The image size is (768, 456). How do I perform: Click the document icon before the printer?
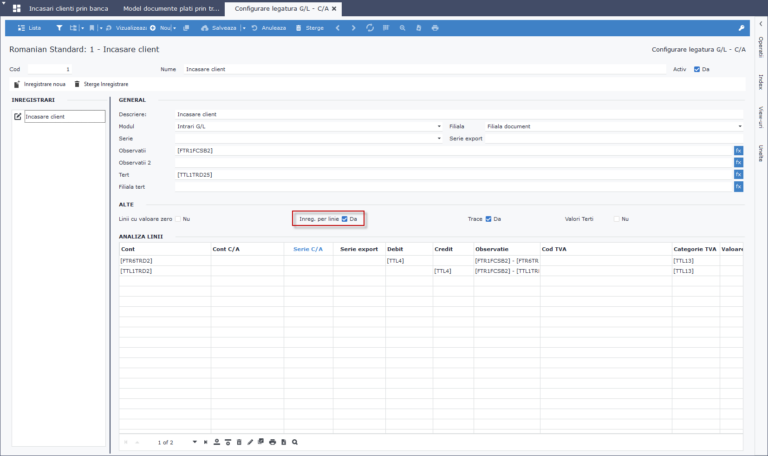[418, 28]
